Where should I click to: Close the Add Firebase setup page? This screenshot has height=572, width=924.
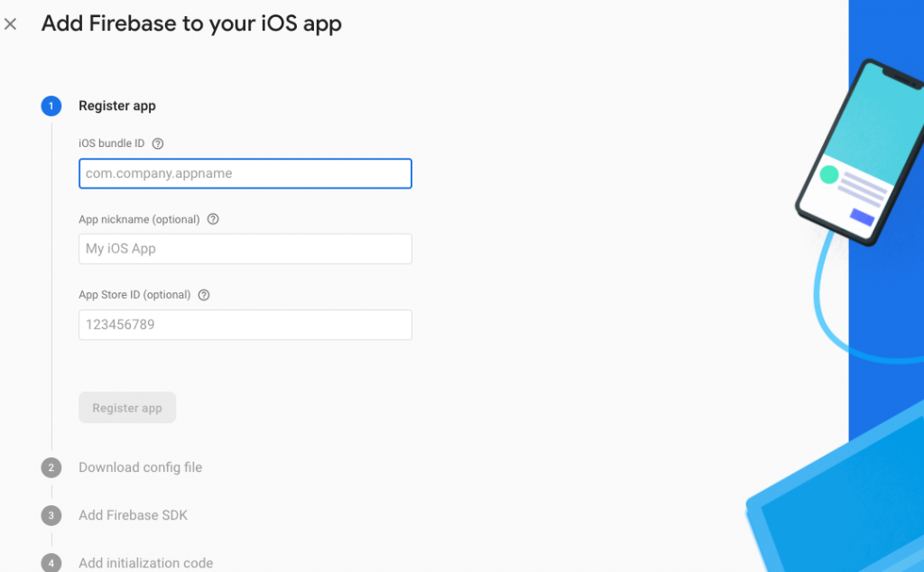pyautogui.click(x=11, y=24)
